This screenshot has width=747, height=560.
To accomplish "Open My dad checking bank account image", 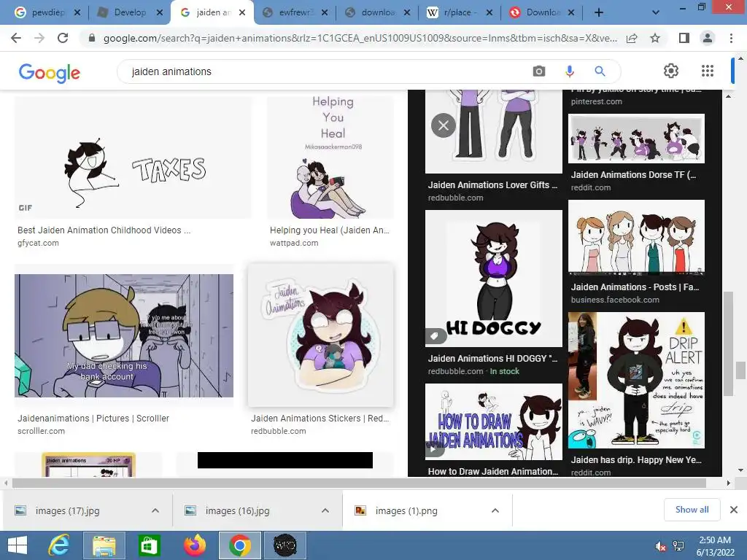I will tap(124, 335).
